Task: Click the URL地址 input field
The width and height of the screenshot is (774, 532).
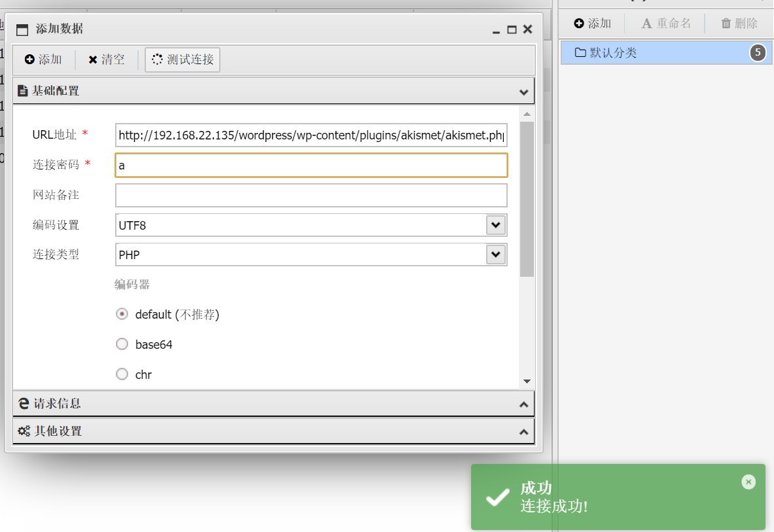Action: coord(311,135)
